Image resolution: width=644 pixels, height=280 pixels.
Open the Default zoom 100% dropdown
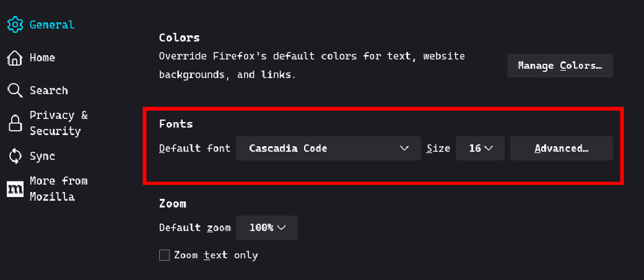[x=266, y=228]
